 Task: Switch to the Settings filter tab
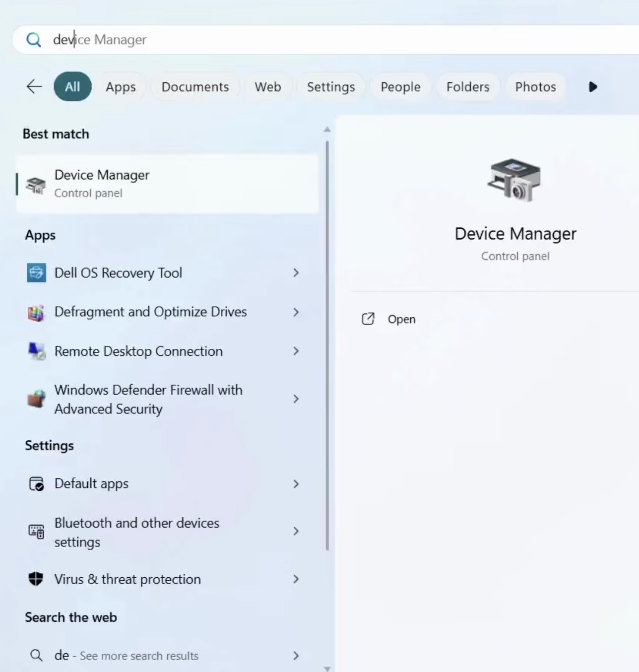331,87
